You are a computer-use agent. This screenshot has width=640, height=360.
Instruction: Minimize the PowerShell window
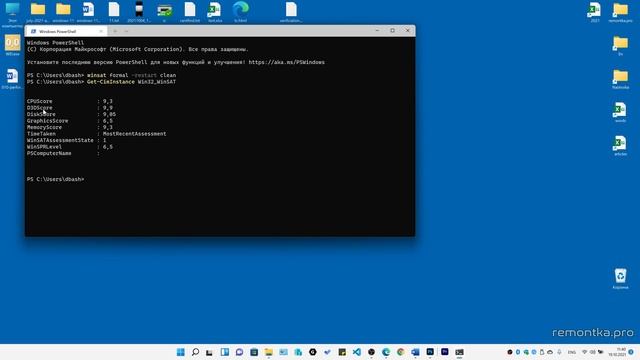pos(377,31)
